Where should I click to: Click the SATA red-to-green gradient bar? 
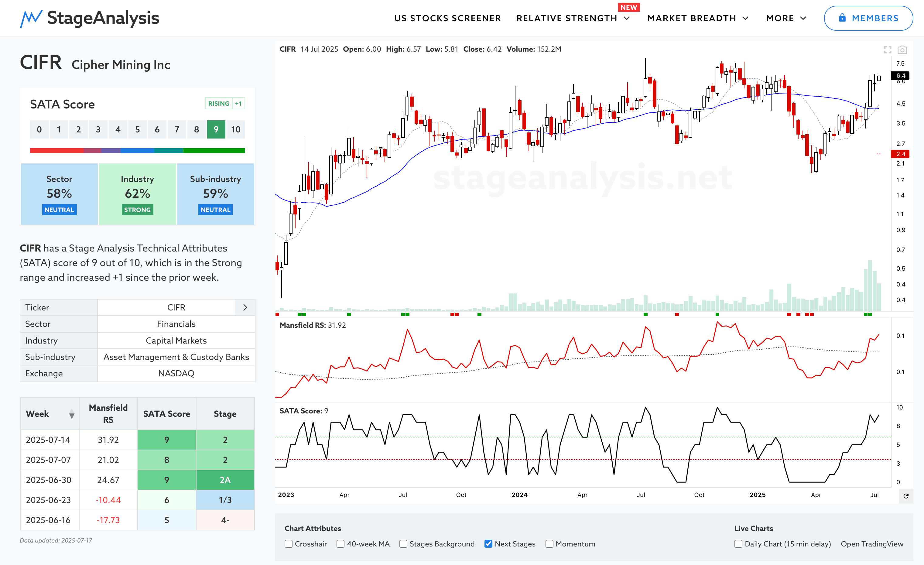click(137, 151)
